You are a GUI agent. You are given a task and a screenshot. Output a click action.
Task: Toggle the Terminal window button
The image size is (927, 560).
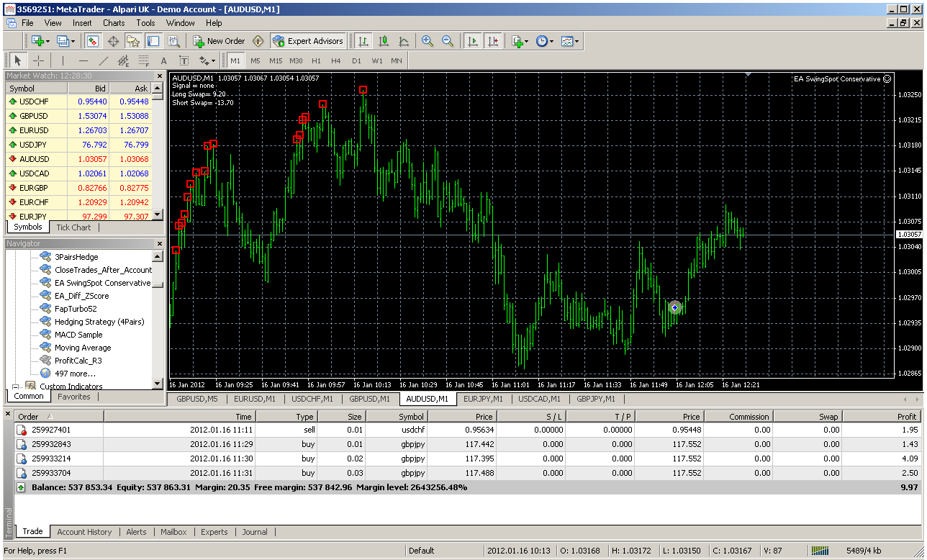(x=153, y=41)
